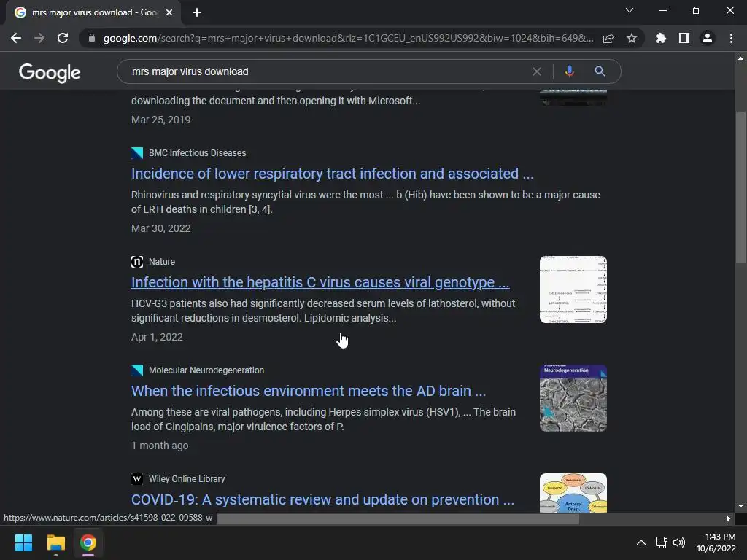Close the 'mrs major virus download' tab
This screenshot has height=560, width=747.
pyautogui.click(x=169, y=12)
